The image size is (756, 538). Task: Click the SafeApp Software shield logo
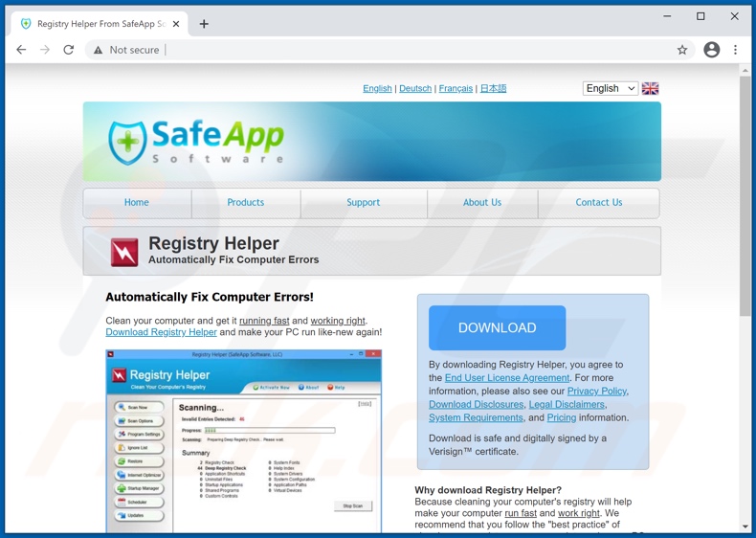(x=127, y=143)
